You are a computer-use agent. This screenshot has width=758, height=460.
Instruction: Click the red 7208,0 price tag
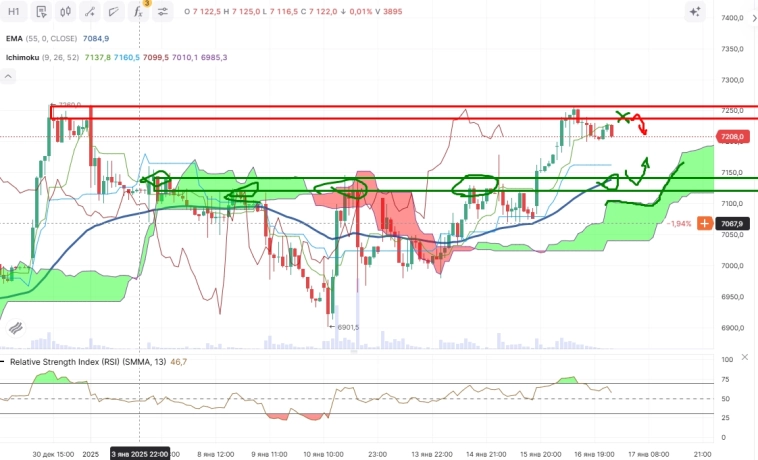[x=732, y=137]
